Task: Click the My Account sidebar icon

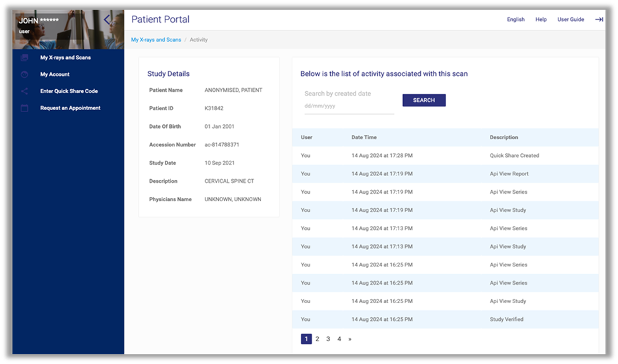Action: point(25,74)
